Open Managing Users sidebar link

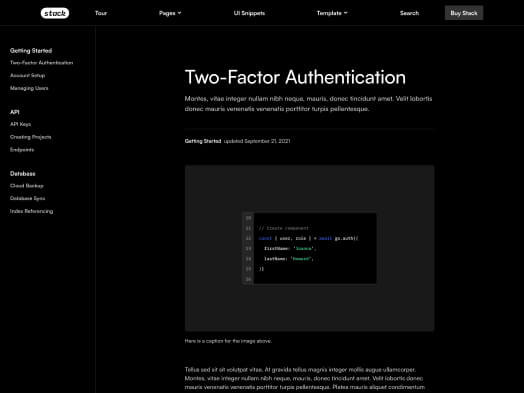pos(29,88)
